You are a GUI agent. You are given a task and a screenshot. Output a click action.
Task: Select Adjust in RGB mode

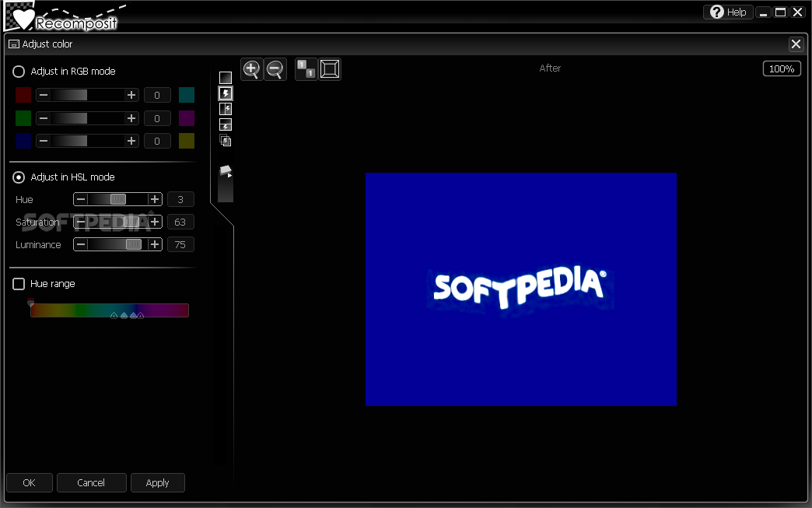(19, 72)
